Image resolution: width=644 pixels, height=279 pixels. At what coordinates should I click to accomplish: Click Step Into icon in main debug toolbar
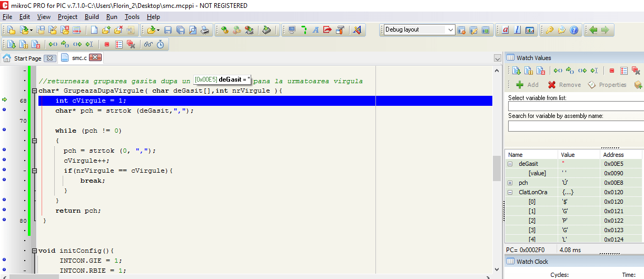tap(53, 45)
